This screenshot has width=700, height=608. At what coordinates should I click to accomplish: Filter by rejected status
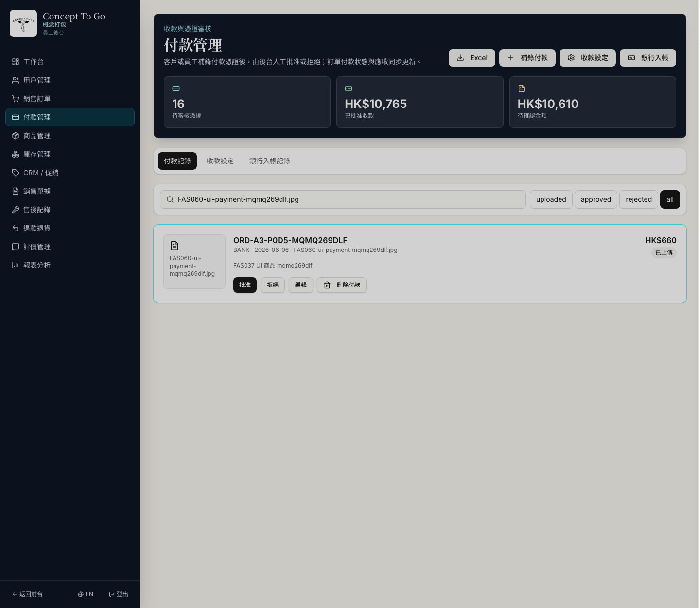coord(639,199)
